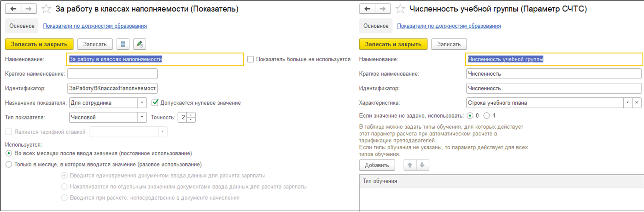Switch to the Основное tab in right form
644x212 pixels.
(375, 26)
